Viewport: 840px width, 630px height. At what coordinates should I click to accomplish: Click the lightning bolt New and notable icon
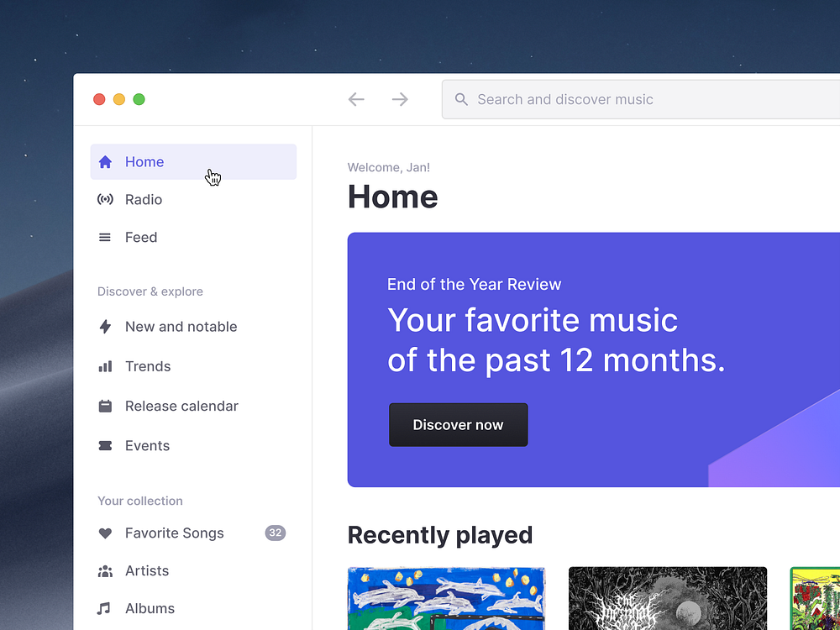(105, 327)
